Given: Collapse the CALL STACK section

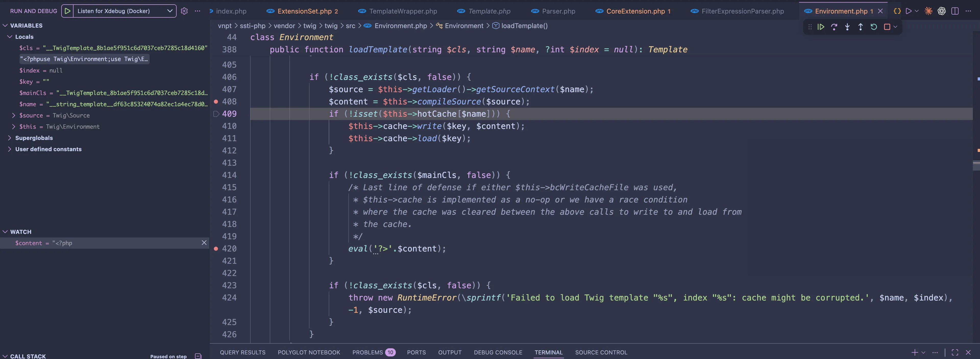Looking at the screenshot, I should 5,356.
